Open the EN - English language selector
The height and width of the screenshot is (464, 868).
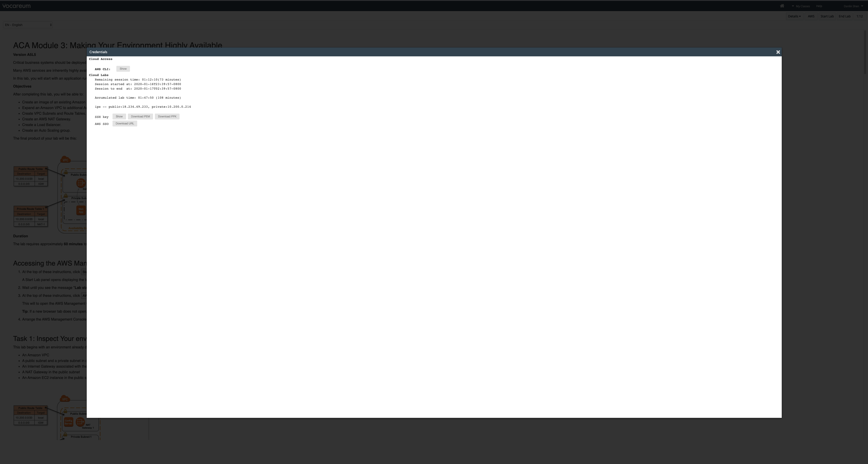coord(28,25)
